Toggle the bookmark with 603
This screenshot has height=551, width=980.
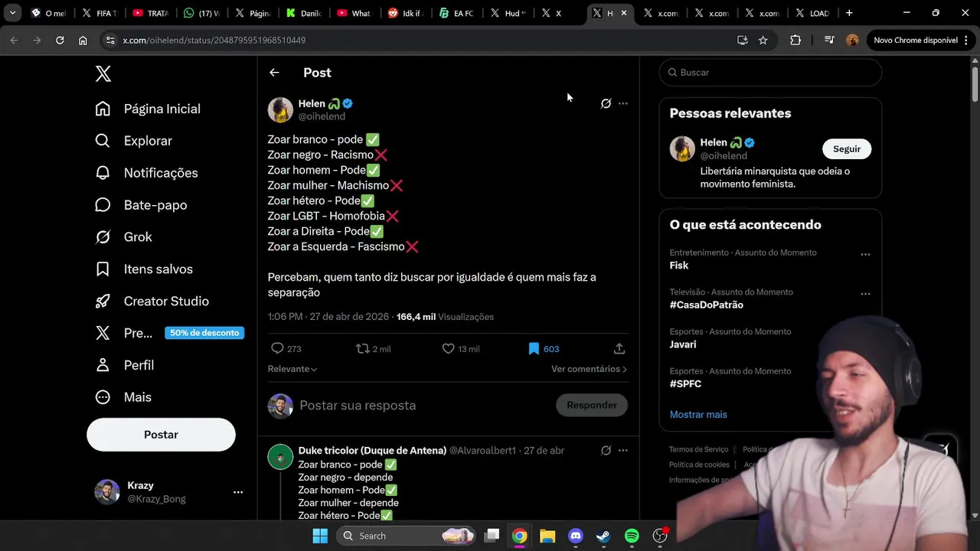tap(544, 349)
